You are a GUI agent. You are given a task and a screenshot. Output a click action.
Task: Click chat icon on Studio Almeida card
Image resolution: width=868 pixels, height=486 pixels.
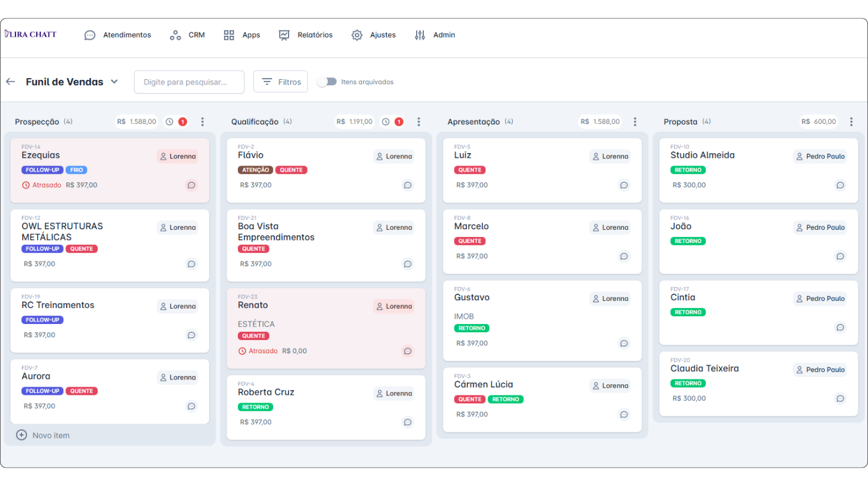[x=840, y=185]
